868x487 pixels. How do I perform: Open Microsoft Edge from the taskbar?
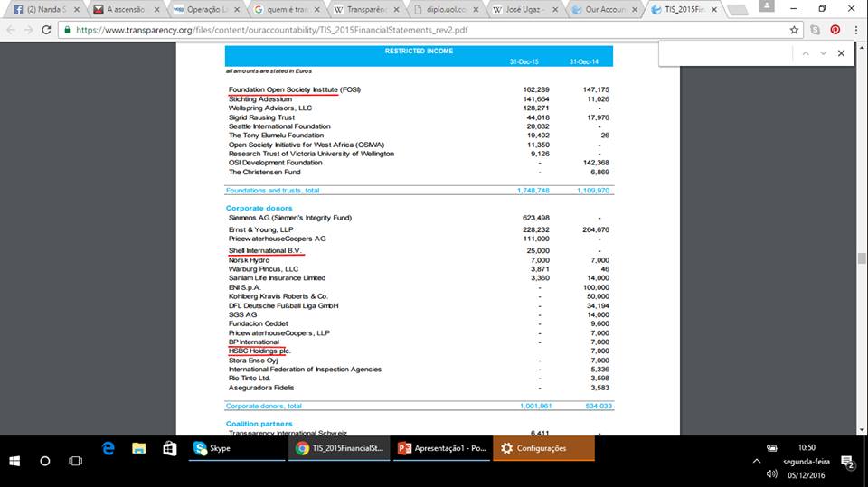coord(108,448)
